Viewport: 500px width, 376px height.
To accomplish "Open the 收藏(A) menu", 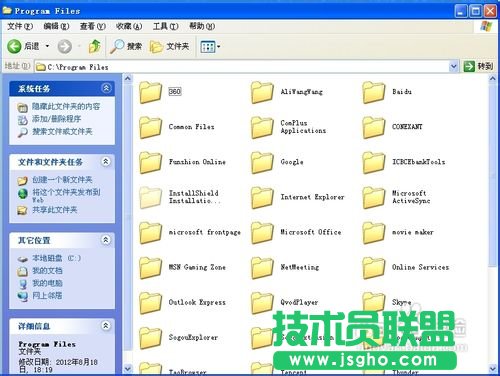I will pyautogui.click(x=129, y=26).
